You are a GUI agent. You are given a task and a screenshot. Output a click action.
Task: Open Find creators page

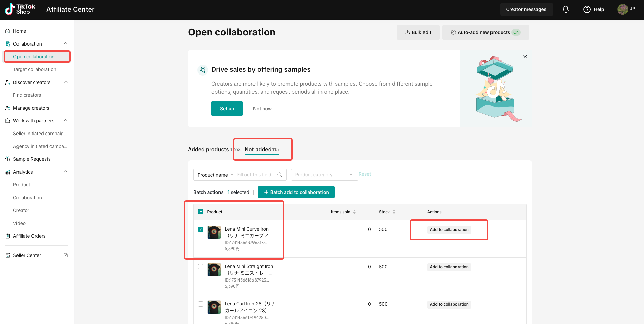(27, 95)
